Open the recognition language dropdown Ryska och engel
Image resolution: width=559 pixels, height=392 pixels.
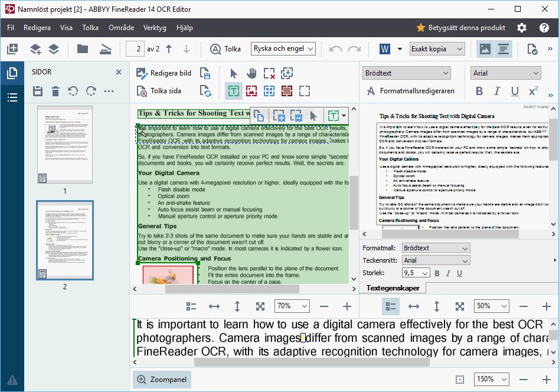[x=283, y=48]
